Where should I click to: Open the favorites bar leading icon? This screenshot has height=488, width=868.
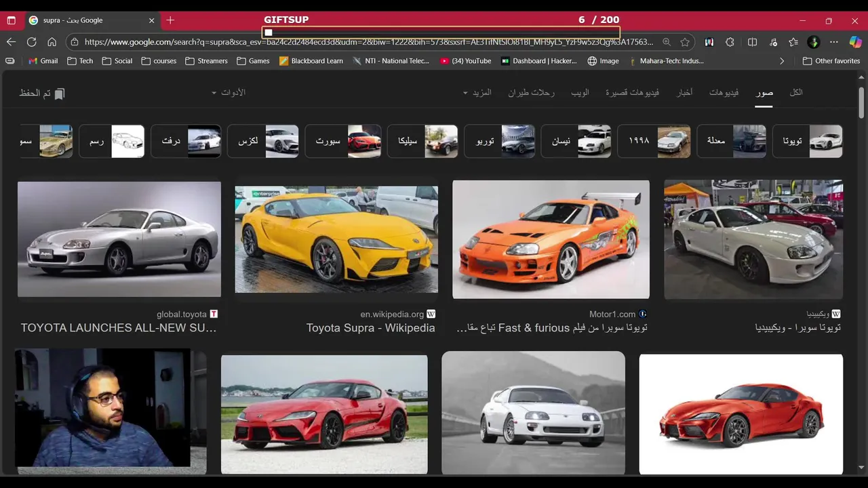coord(9,61)
